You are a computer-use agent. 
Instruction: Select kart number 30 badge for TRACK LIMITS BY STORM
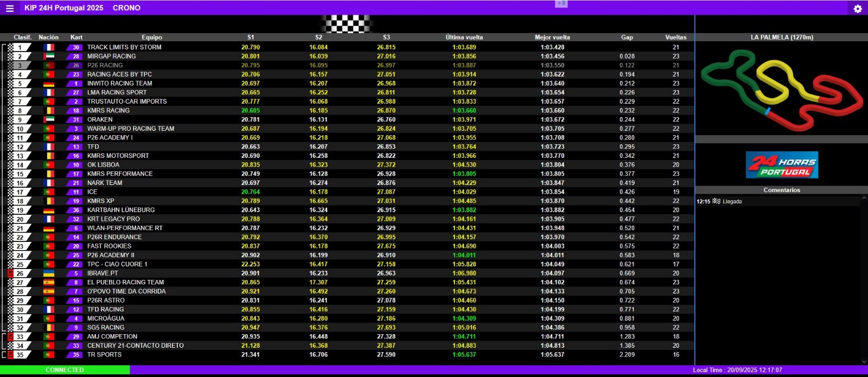[x=75, y=47]
